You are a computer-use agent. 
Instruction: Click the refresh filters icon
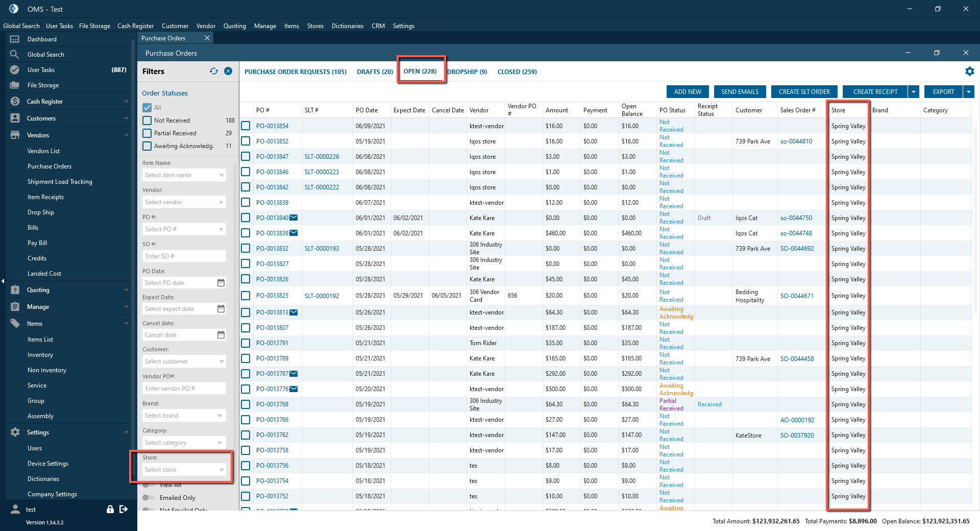213,71
